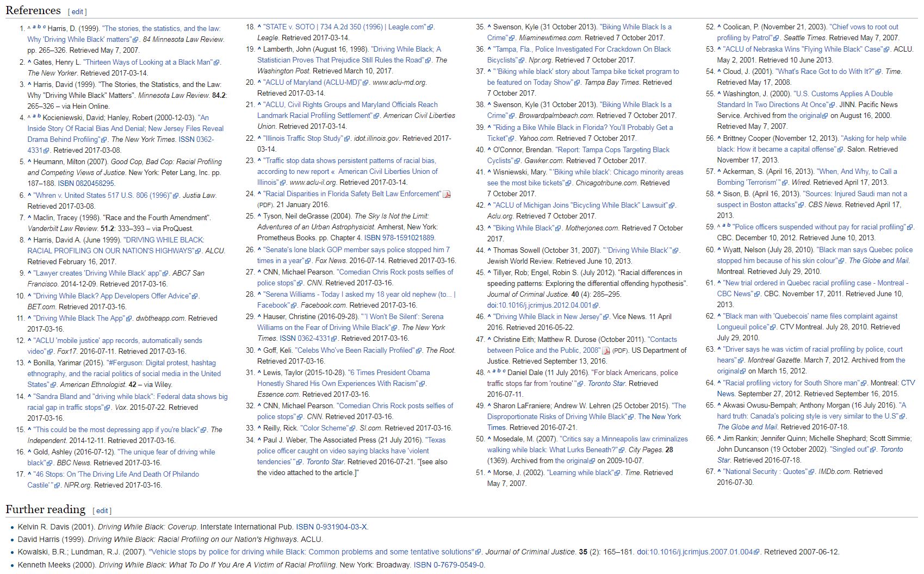Open 'Lawyer creates Driving While Black app' link
The height and width of the screenshot is (574, 924).
point(97,273)
